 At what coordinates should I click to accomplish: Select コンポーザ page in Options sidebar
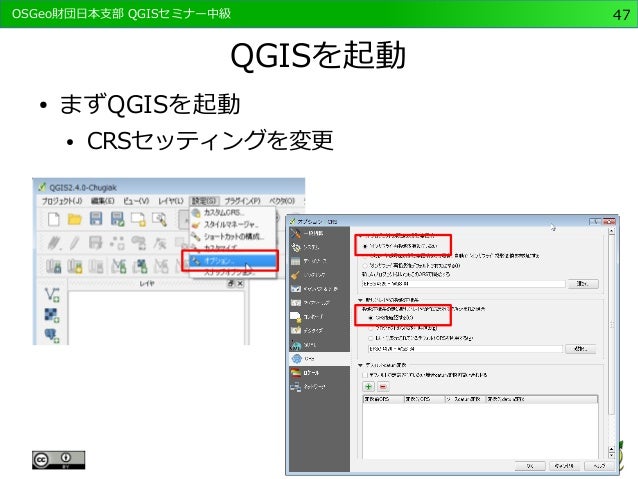click(x=319, y=317)
